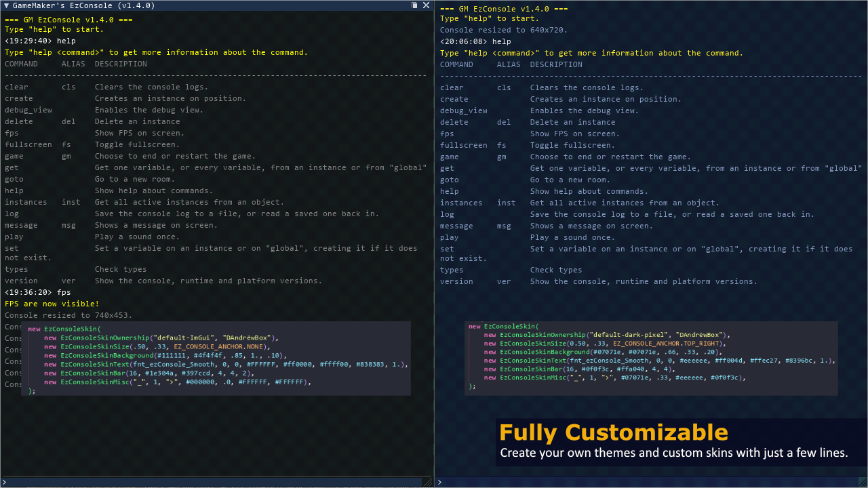
Task: Click 'EzConsoleSkinOwnership' line with "default-ImGui"
Action: [161, 338]
